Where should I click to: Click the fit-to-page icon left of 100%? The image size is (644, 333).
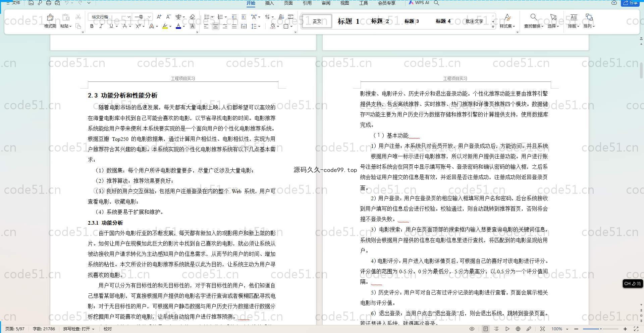(542, 329)
